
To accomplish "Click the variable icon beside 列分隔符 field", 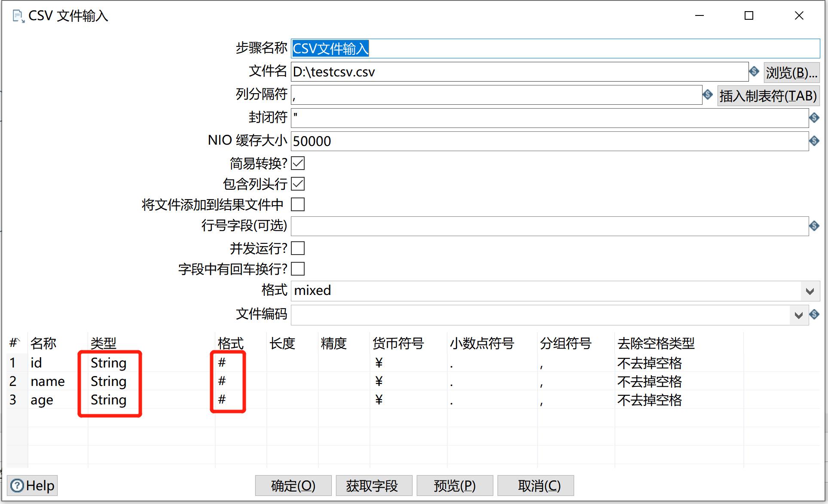I will (708, 94).
